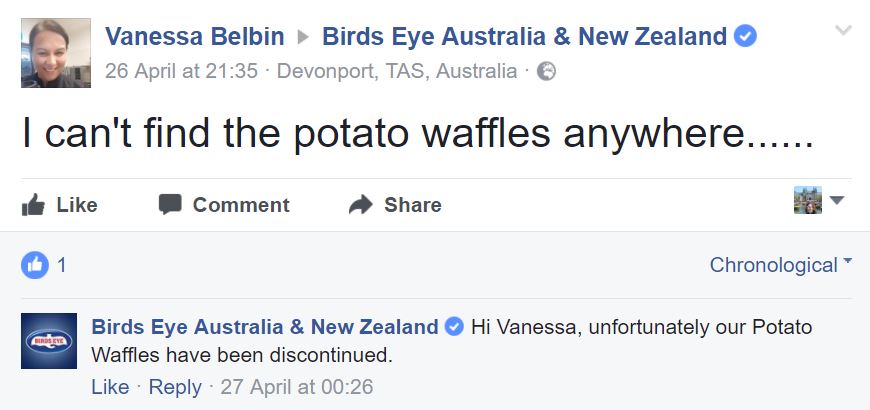
Task: Click the public globe privacy icon
Action: tap(546, 72)
